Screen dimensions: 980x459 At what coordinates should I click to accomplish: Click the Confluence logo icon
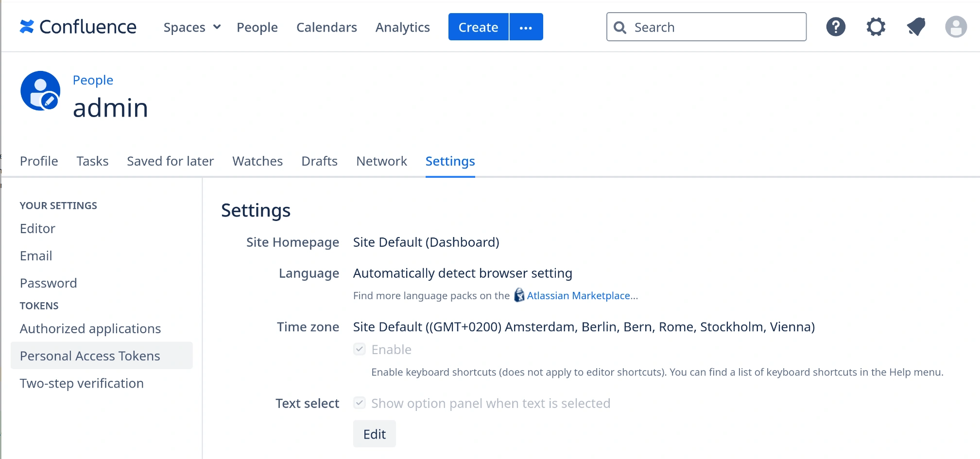(27, 27)
